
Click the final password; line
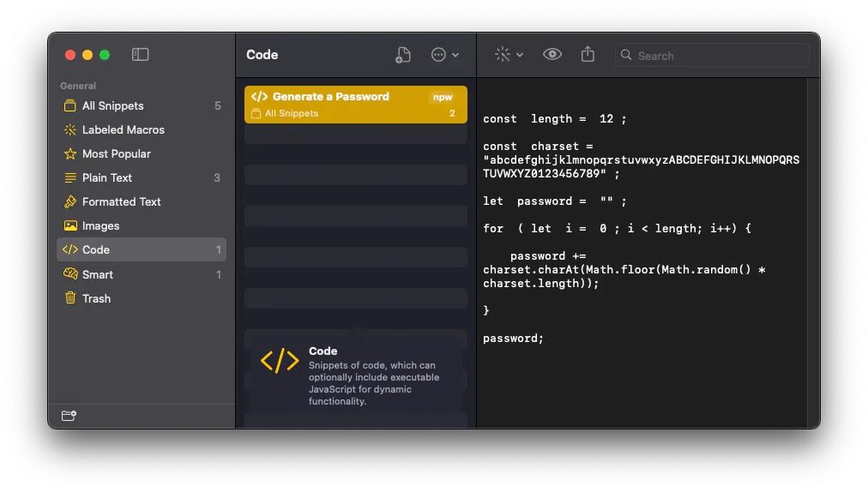513,339
